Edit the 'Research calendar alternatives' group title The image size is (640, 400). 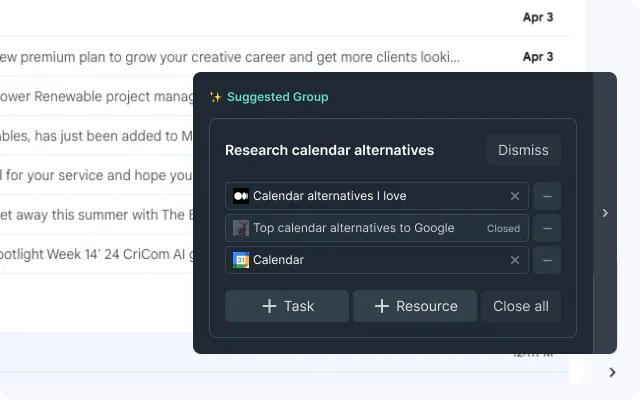[x=329, y=150]
